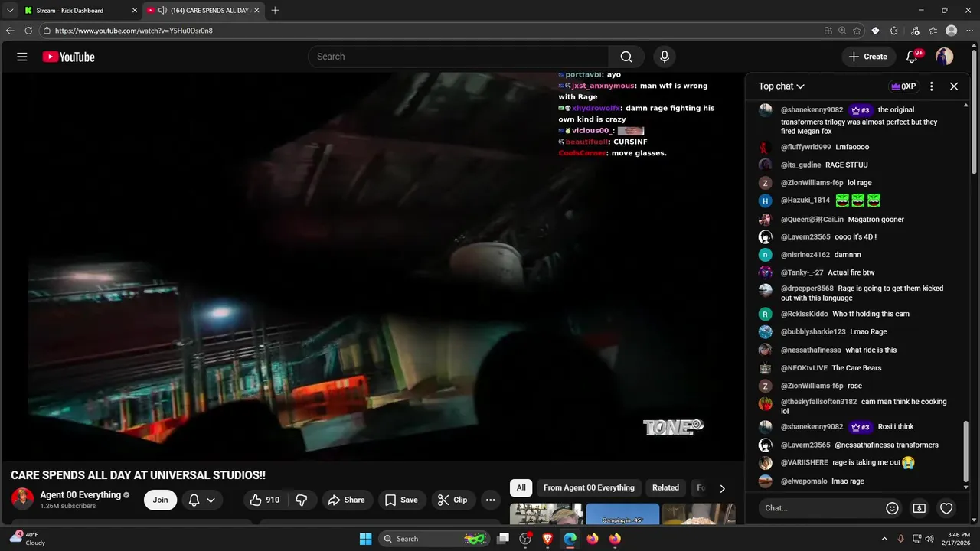Click the Windows taskbar Search box

coord(433,539)
